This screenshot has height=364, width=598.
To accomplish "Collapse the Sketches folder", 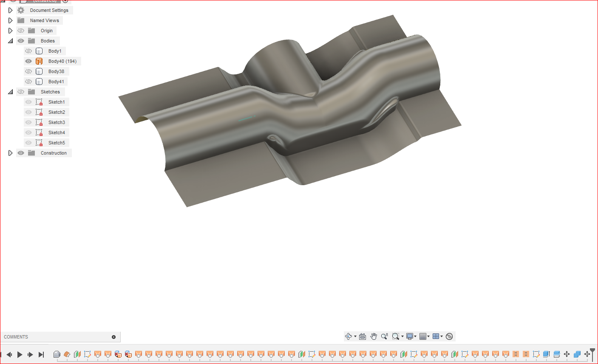I will click(x=11, y=92).
